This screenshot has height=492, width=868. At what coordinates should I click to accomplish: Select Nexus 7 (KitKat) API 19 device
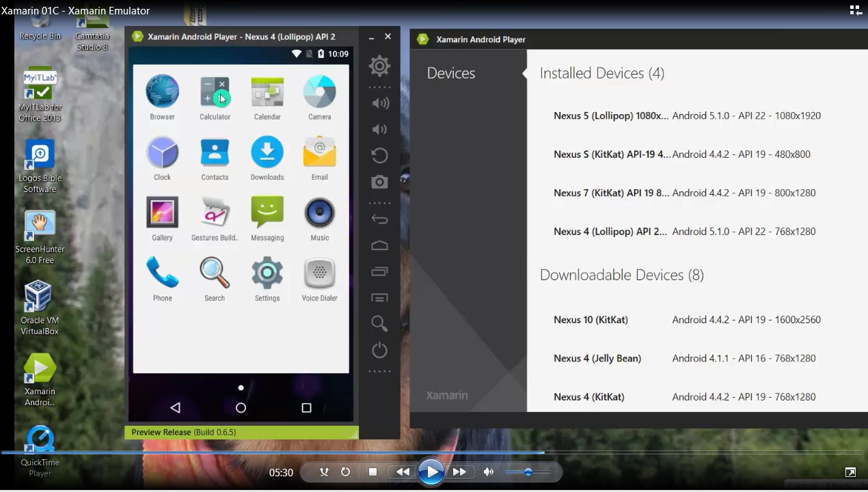(x=685, y=193)
